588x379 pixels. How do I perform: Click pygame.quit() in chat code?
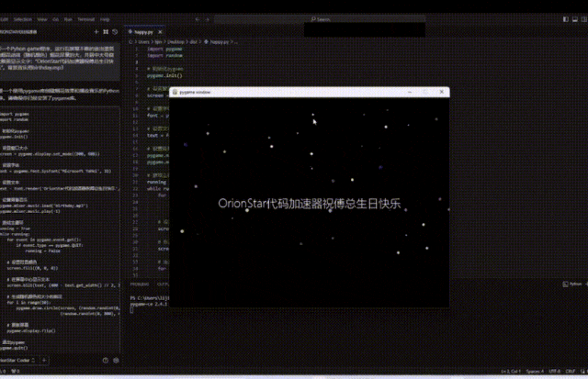pos(14,348)
